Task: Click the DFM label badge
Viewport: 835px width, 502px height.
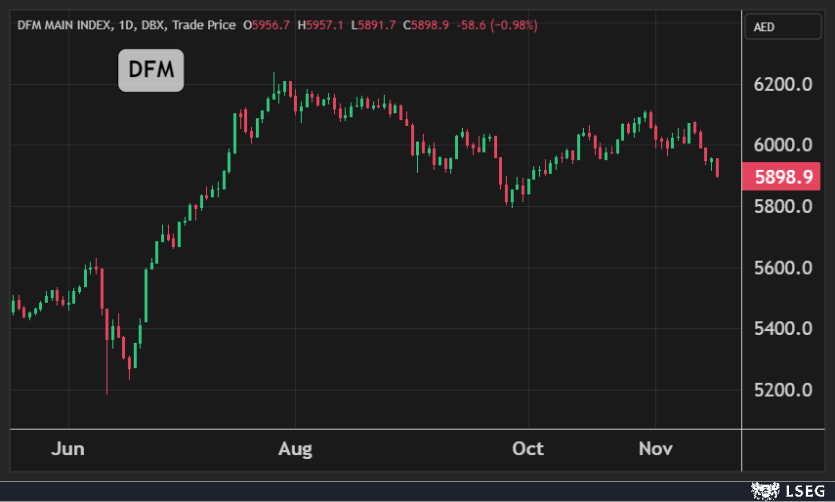Action: coord(151,70)
